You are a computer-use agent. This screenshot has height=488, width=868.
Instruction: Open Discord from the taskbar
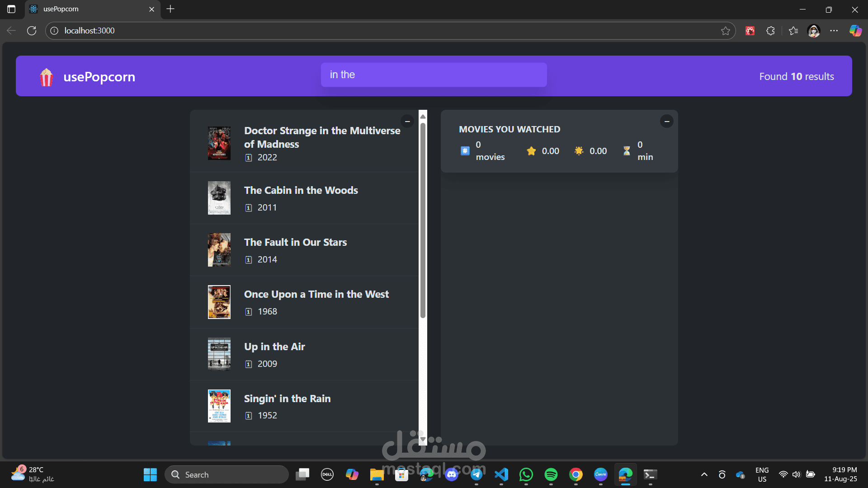click(x=452, y=474)
